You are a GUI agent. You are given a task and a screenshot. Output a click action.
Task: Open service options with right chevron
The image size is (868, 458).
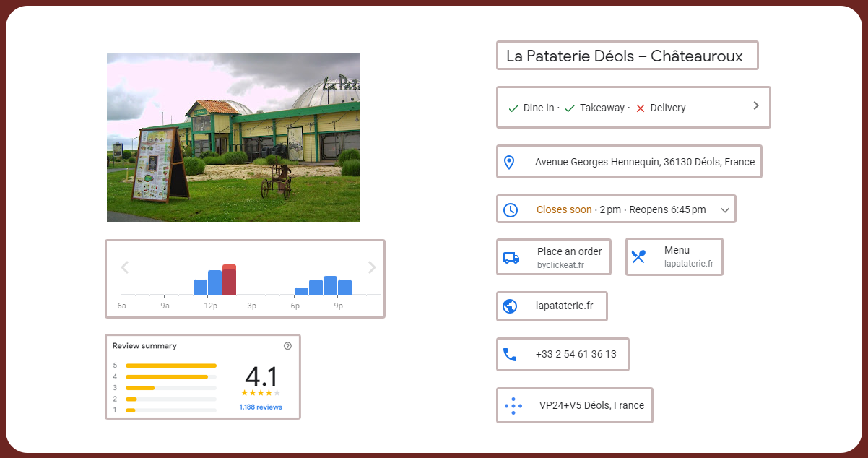coord(756,105)
